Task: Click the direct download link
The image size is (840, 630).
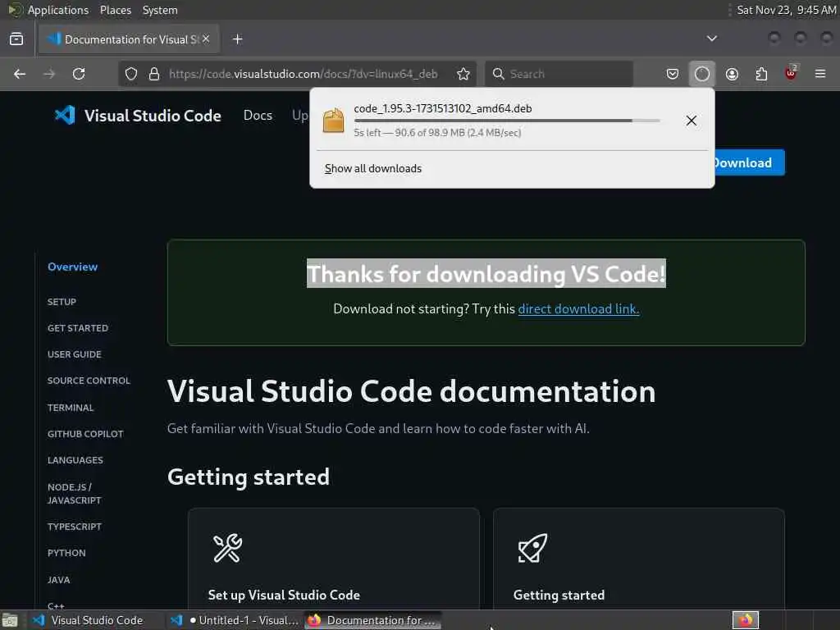Action: tap(578, 308)
